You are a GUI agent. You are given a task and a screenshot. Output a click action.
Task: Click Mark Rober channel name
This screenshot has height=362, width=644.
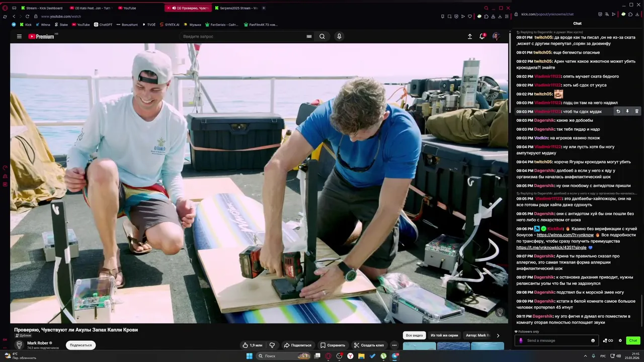(38, 343)
